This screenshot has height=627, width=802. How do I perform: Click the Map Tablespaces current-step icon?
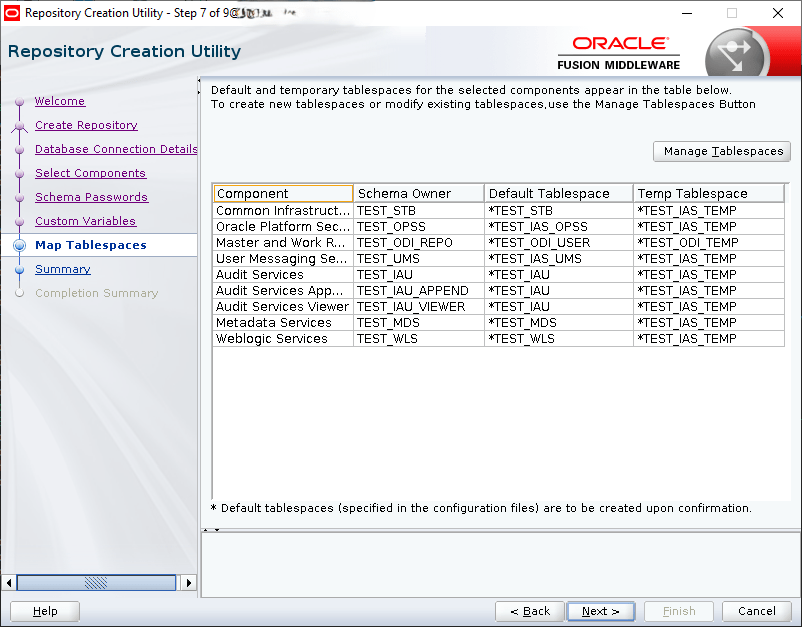pos(19,246)
